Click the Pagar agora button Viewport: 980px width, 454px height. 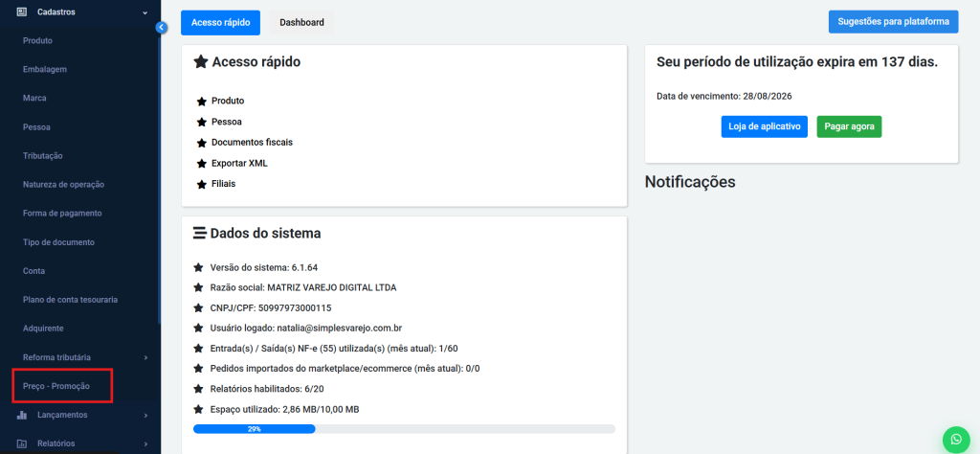849,126
